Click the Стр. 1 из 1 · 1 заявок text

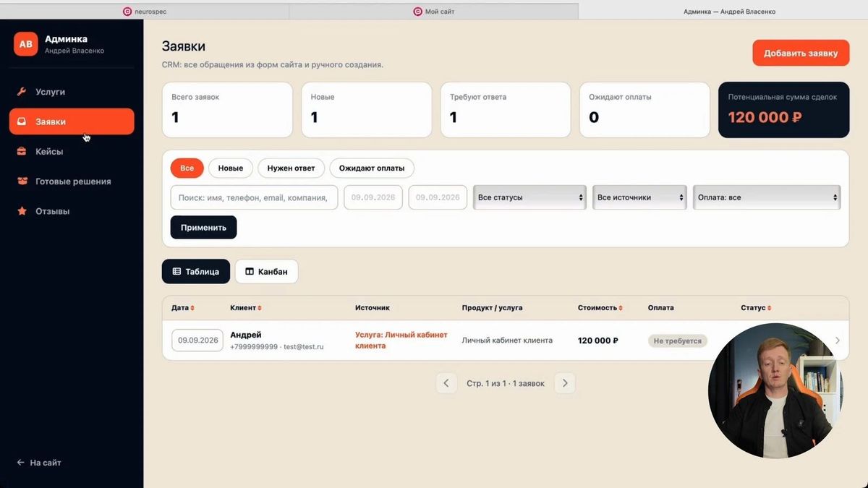[506, 383]
